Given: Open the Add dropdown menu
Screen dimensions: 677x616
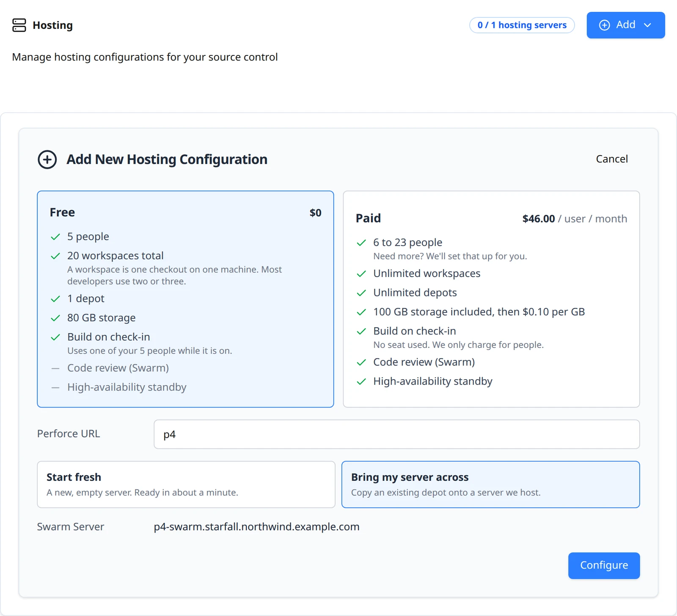Looking at the screenshot, I should [625, 25].
